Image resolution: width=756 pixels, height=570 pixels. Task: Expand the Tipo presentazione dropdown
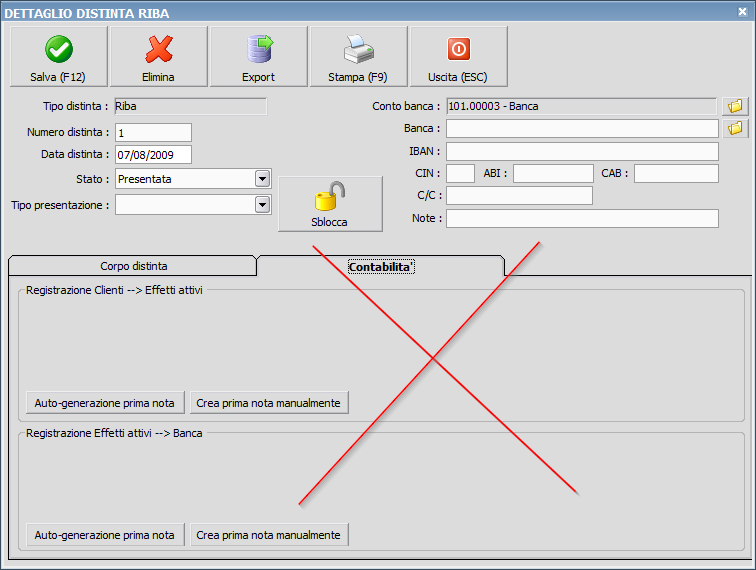click(262, 205)
